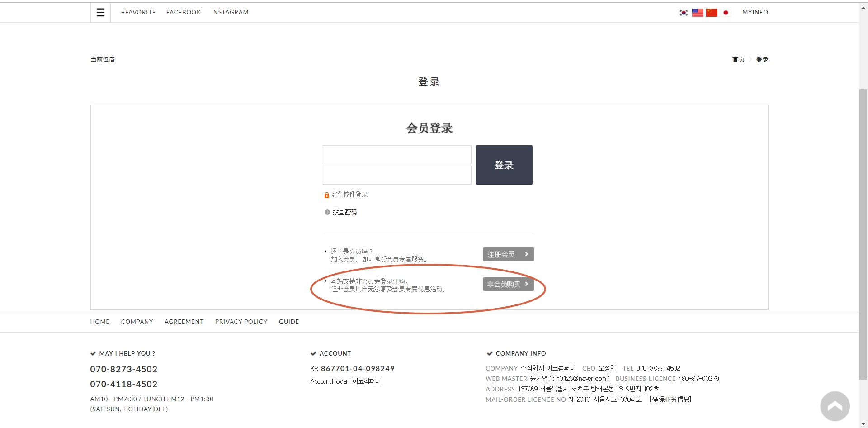The image size is (868, 428).
Task: Toggle the 安全控件登录 secure login lock icon
Action: pos(326,195)
